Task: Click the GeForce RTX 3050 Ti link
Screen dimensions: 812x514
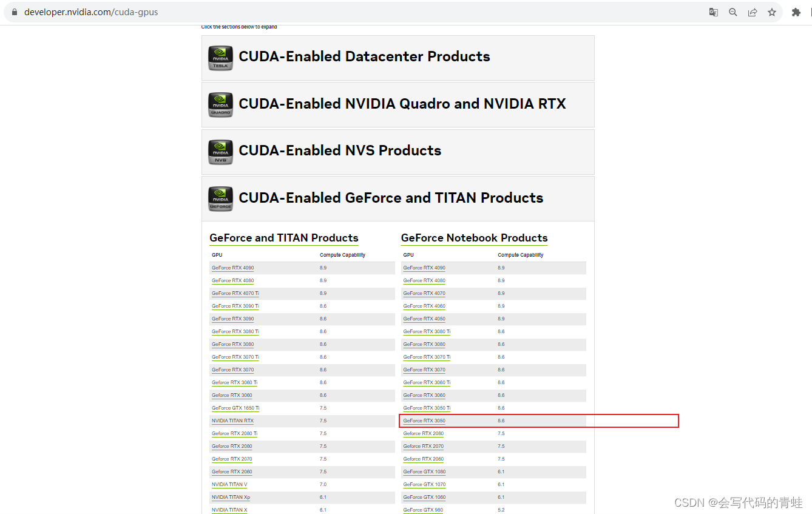Action: tap(427, 408)
